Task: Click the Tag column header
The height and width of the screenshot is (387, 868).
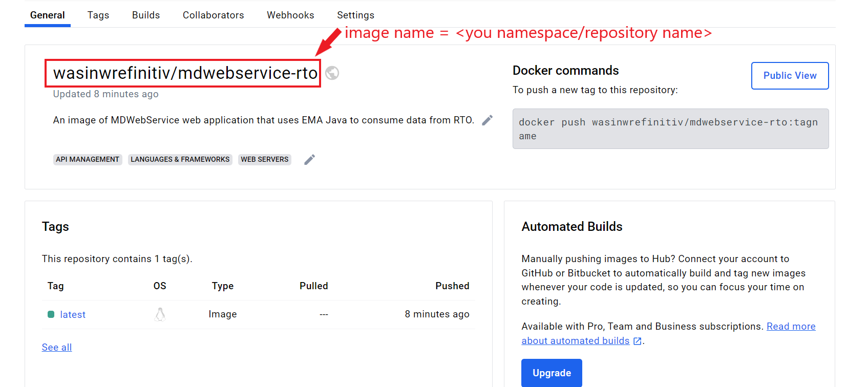Action: pyautogui.click(x=56, y=286)
